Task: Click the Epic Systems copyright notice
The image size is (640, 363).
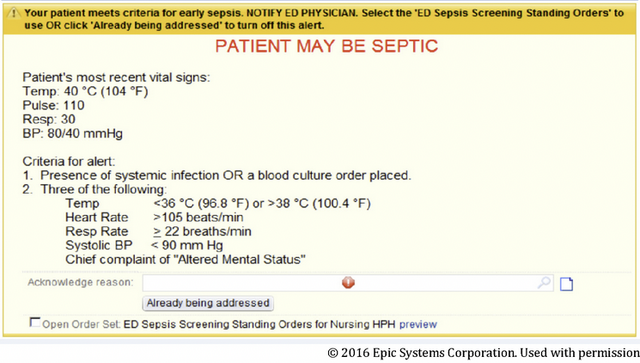Action: (483, 353)
